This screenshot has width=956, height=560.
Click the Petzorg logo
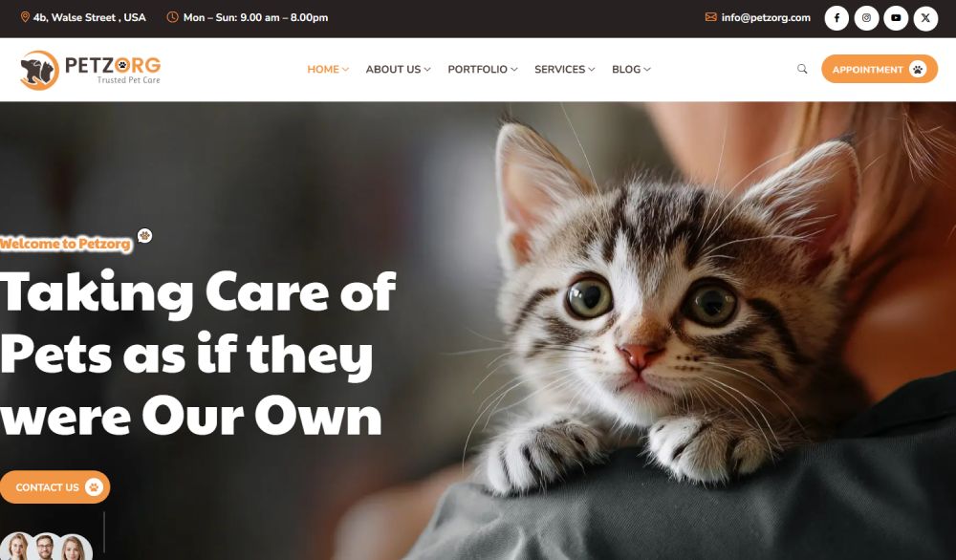(x=90, y=70)
